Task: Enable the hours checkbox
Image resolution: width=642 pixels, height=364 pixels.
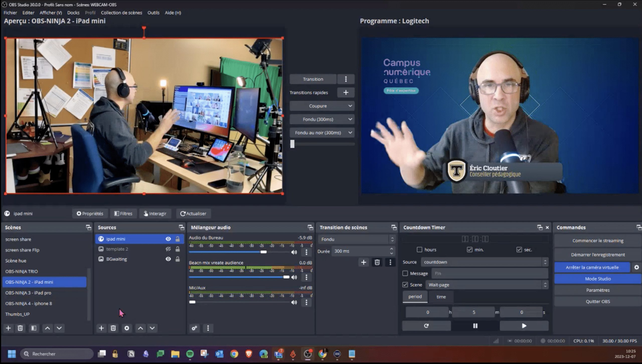Action: (x=420, y=250)
